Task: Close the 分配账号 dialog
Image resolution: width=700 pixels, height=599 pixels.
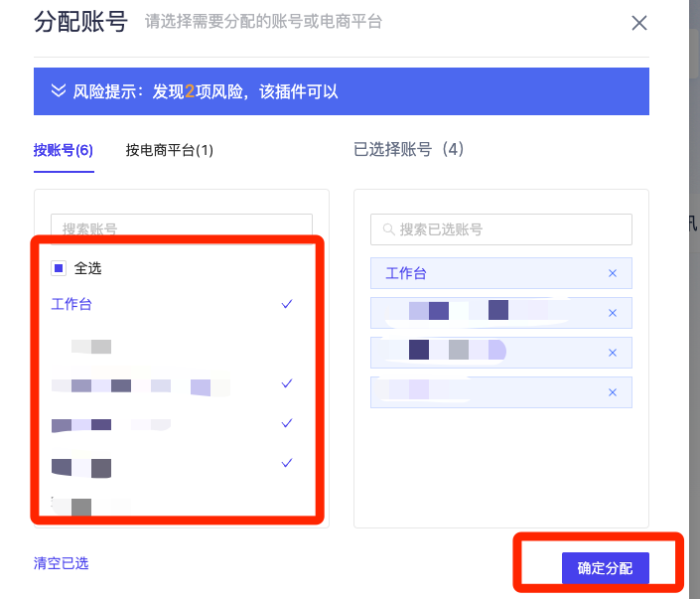Action: click(x=639, y=23)
